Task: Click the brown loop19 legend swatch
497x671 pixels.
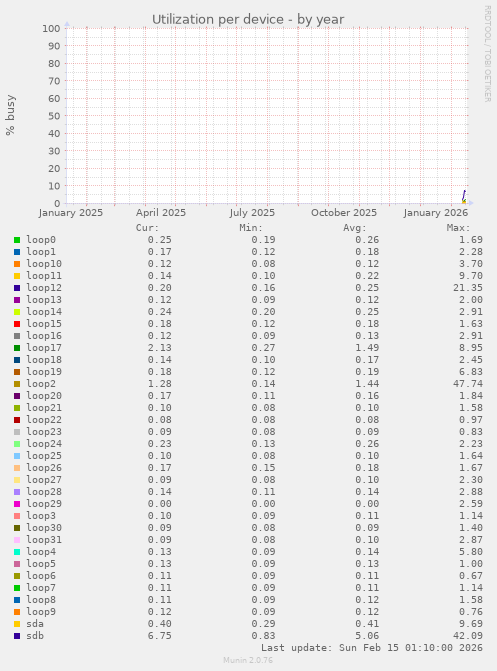Action: pos(17,372)
